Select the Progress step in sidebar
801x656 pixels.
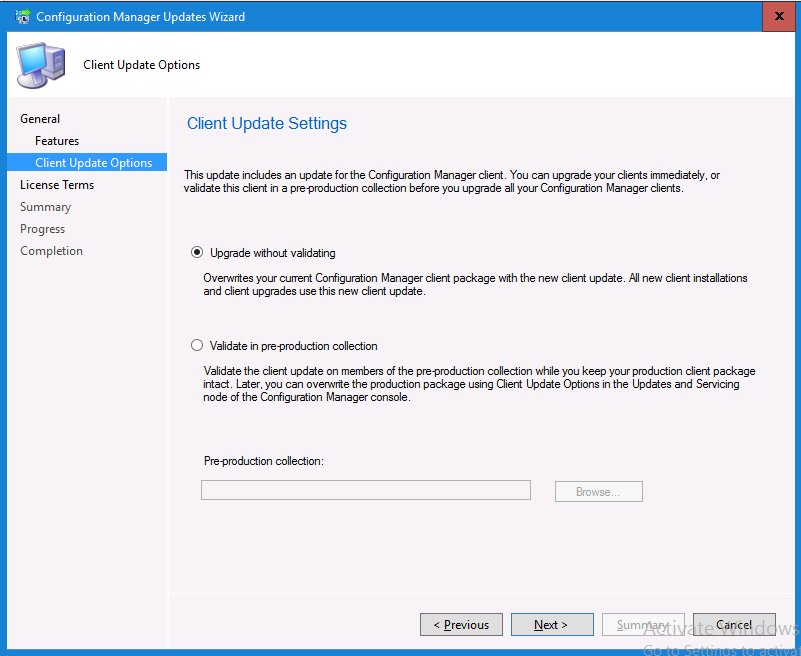pyautogui.click(x=42, y=229)
